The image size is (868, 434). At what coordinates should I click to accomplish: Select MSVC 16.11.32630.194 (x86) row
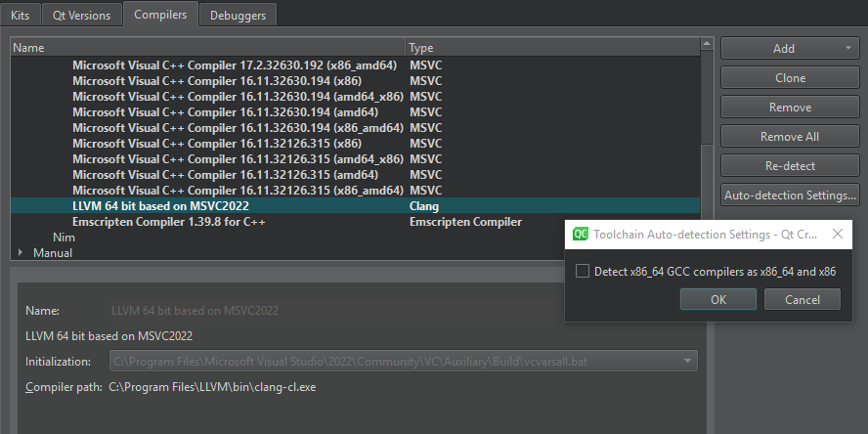coord(355,81)
